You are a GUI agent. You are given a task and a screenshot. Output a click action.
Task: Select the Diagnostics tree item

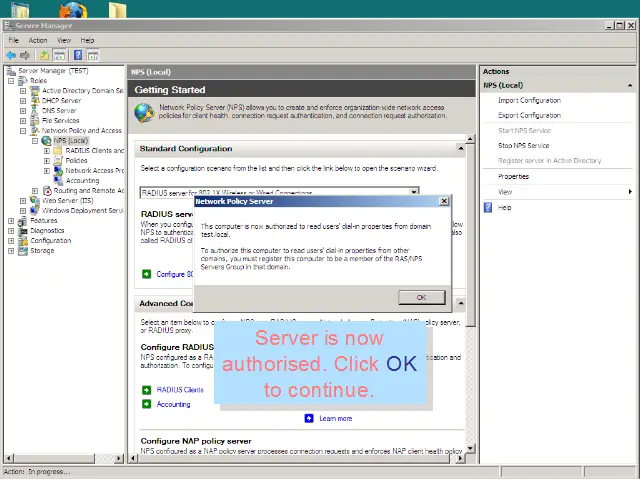[47, 231]
